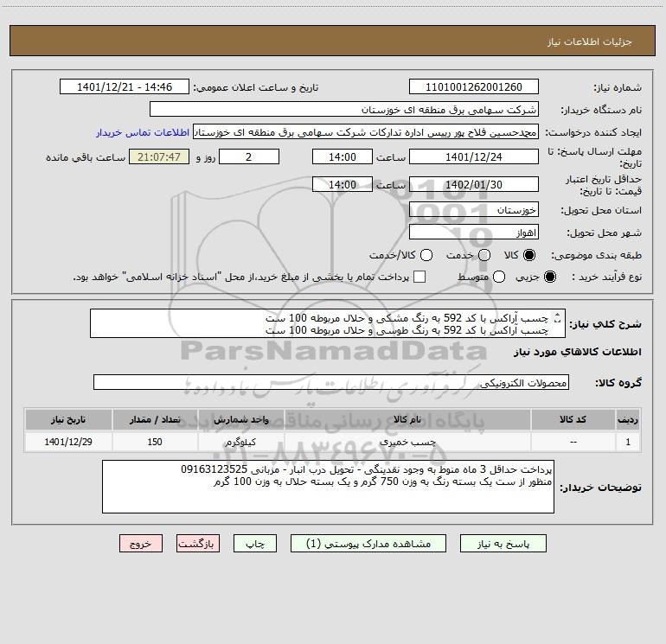Select the خدمت radio option
Image resolution: width=666 pixels, height=644 pixels.
coord(484,256)
